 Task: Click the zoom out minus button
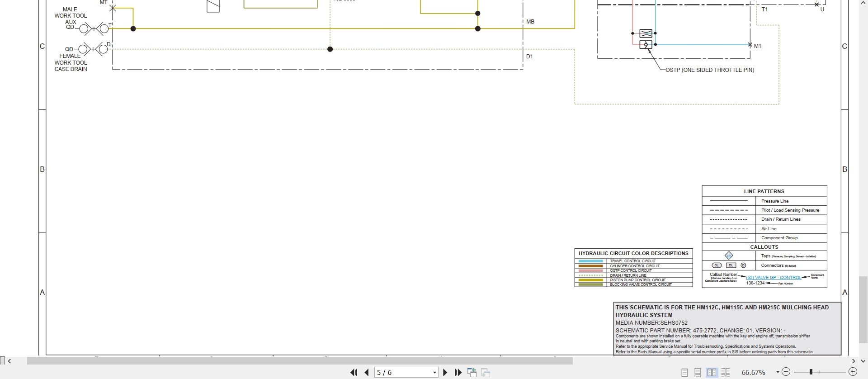tap(786, 372)
